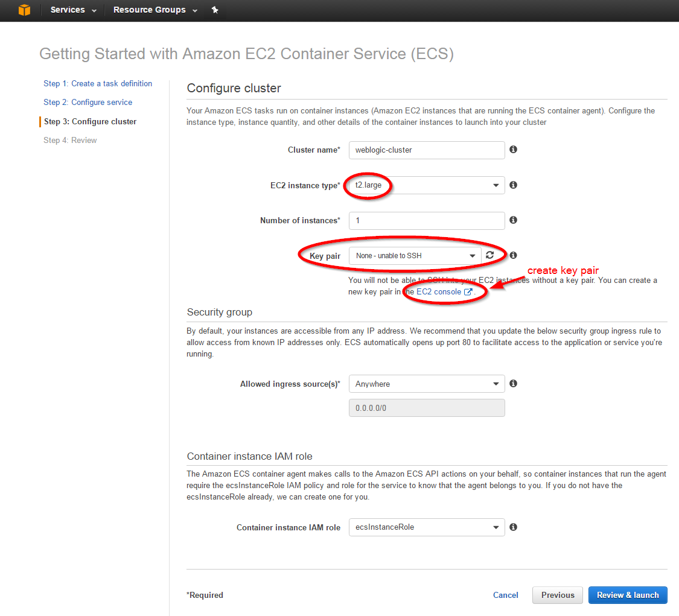Click info icon for Allowed ingress source

tap(513, 384)
